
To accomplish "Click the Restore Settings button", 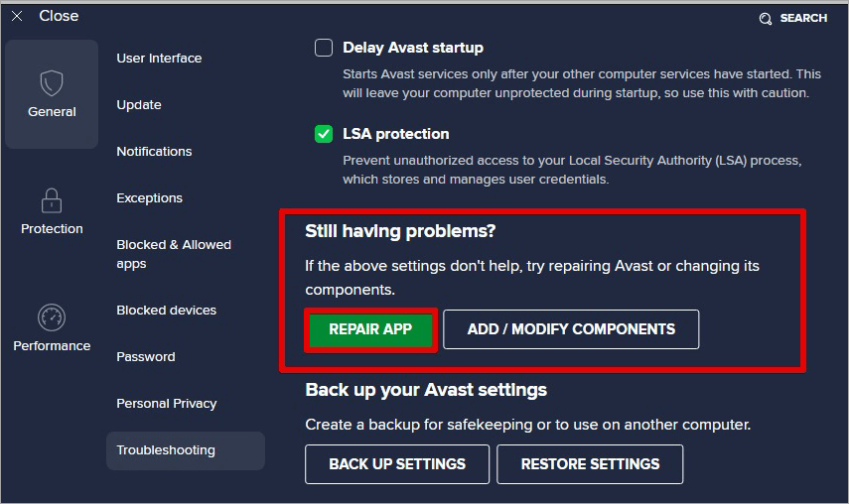I will click(x=590, y=464).
